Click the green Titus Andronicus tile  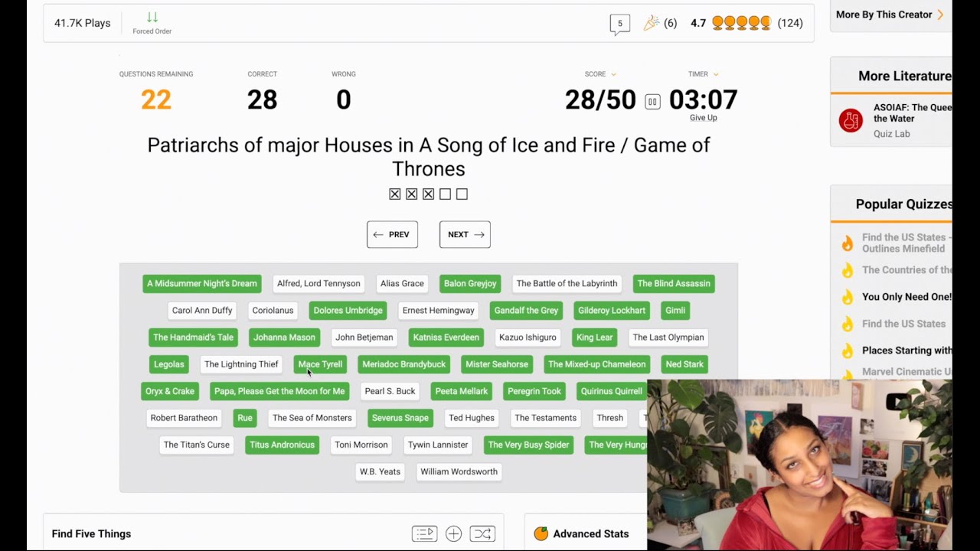coord(282,445)
